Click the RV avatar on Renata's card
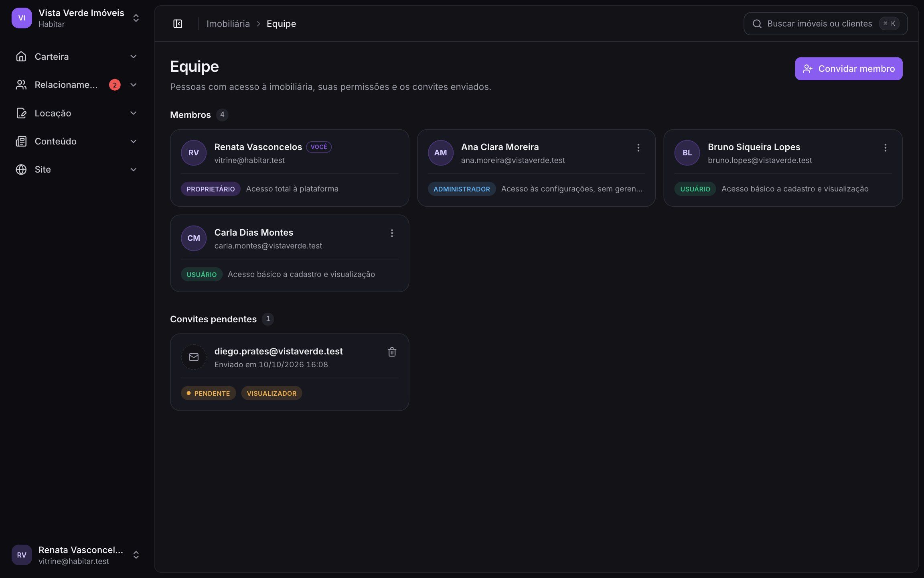Screen dimensions: 924x578 [194, 153]
